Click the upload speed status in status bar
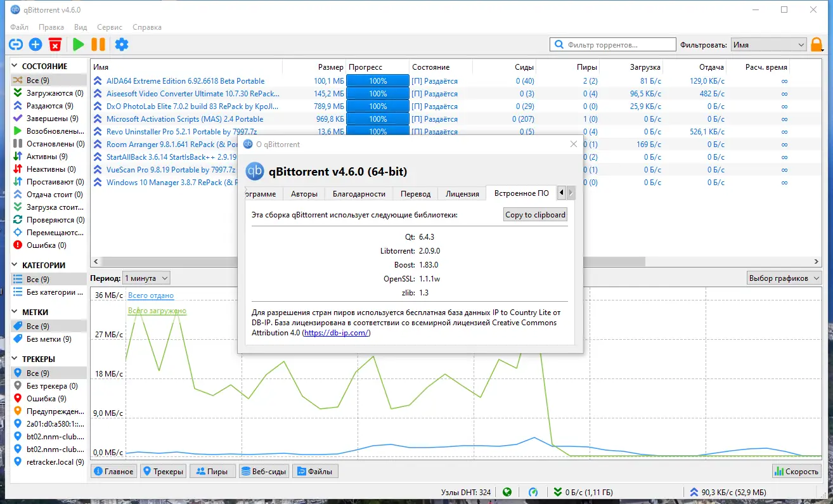833x504 pixels. (x=726, y=493)
